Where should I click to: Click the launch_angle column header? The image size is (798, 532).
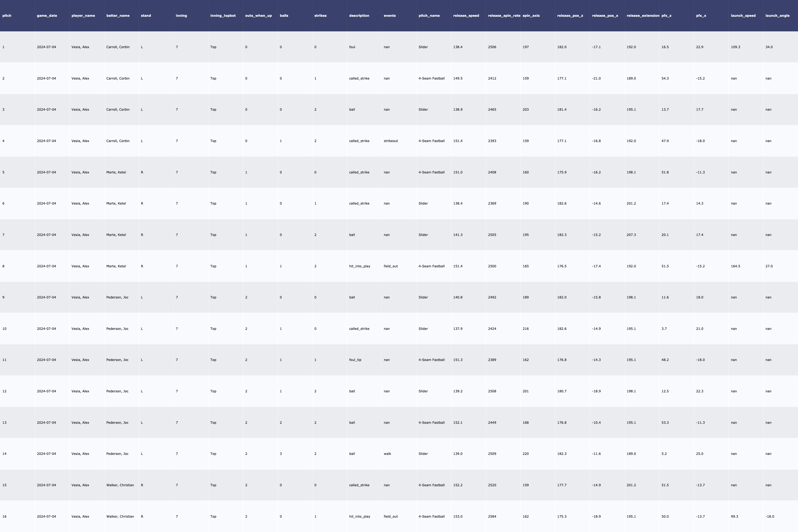[x=777, y=16]
